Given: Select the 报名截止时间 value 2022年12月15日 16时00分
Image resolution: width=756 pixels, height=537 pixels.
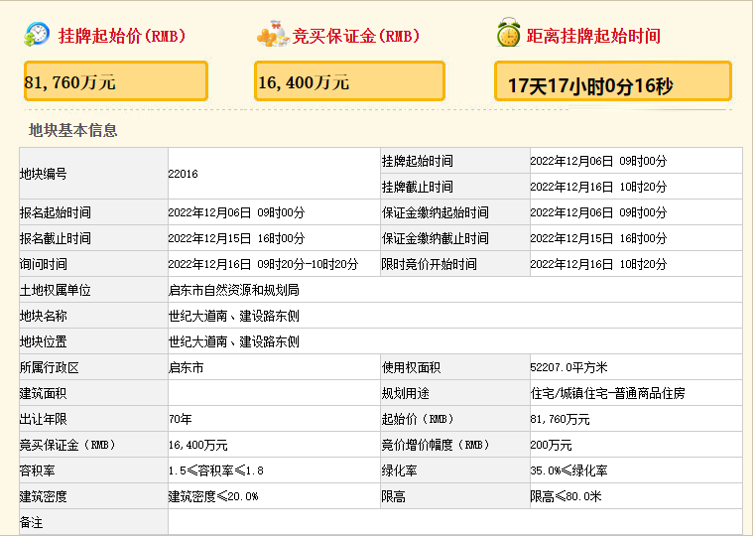Looking at the screenshot, I should (x=236, y=238).
